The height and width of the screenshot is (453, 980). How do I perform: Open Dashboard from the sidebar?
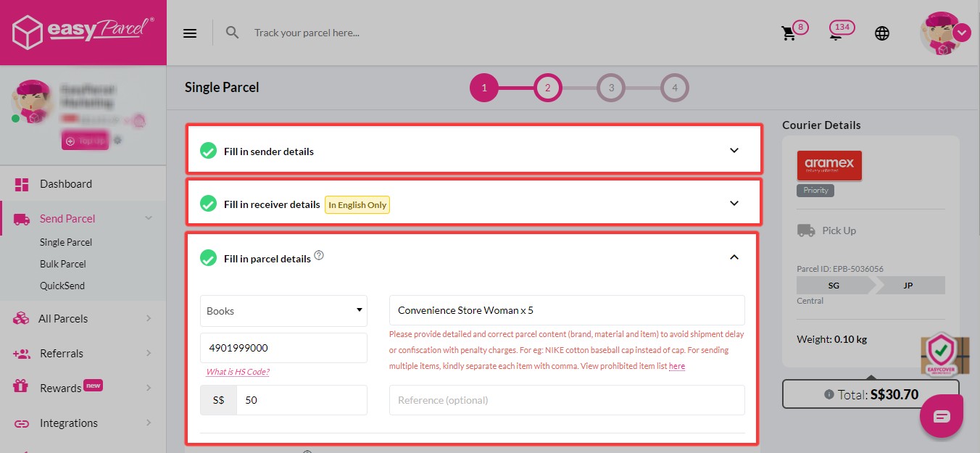pyautogui.click(x=66, y=184)
